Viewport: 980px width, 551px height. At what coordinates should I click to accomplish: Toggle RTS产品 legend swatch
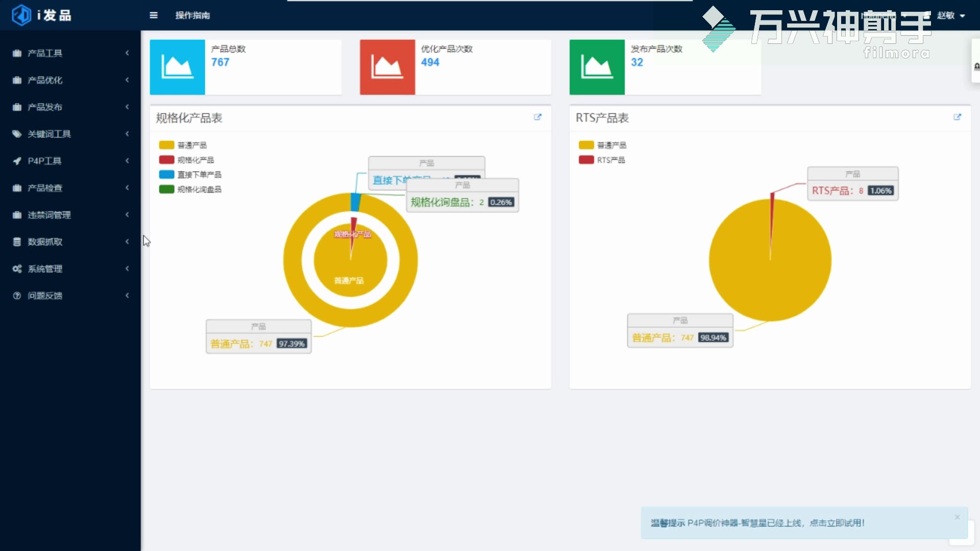pos(586,160)
